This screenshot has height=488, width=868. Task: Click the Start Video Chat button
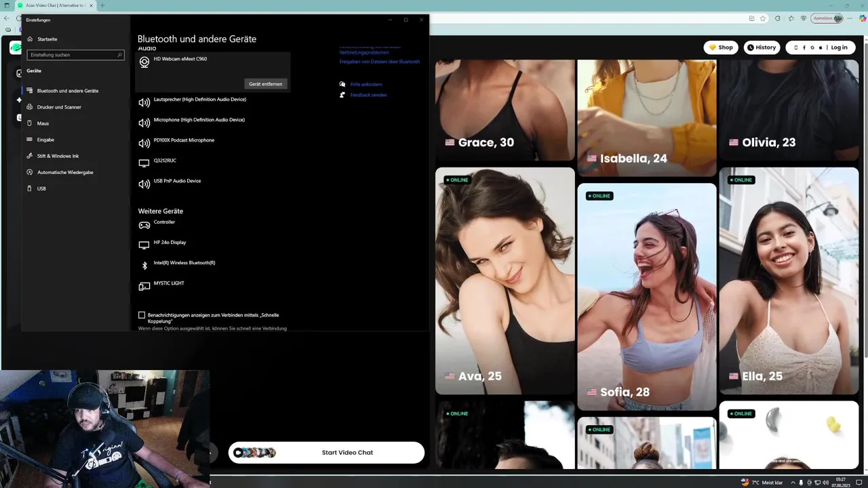[x=326, y=453]
